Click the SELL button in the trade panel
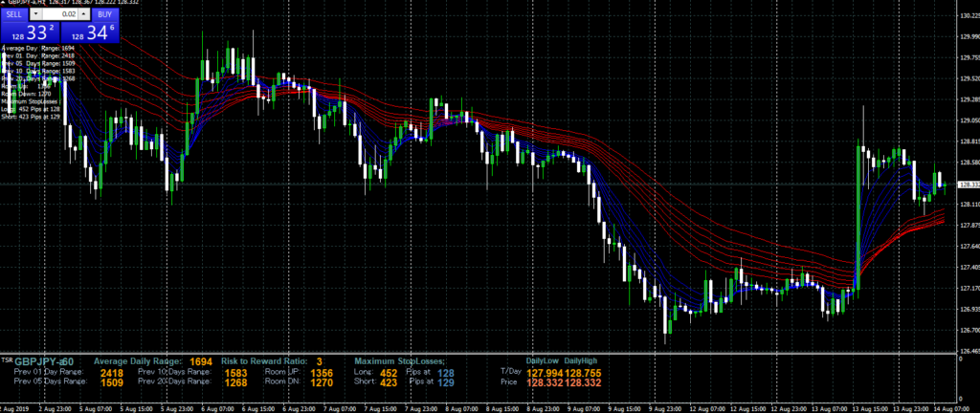 coord(14,15)
